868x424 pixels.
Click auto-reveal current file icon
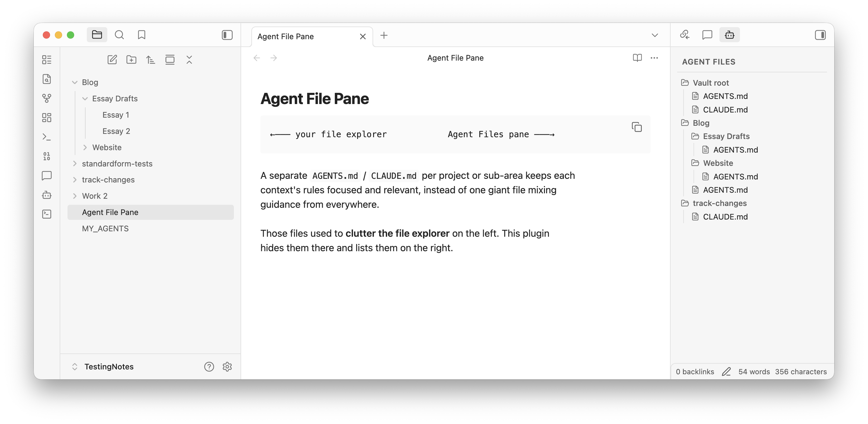170,60
